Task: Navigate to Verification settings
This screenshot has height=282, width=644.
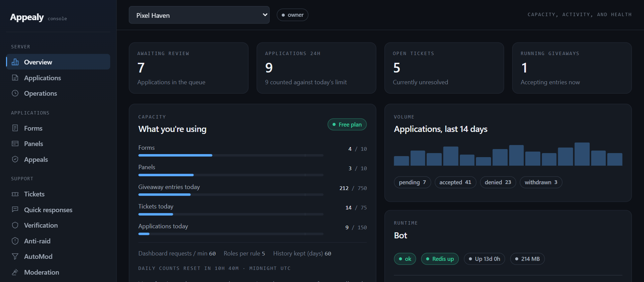Action: [58, 225]
